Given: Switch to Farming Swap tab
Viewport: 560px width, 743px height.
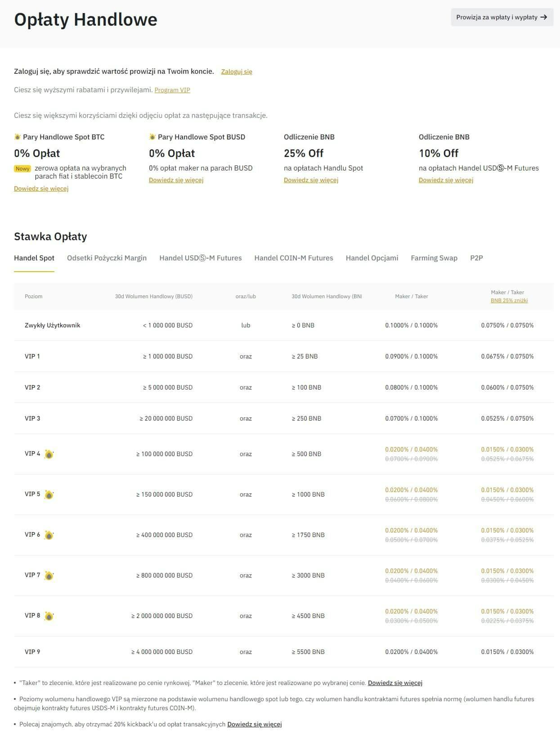Looking at the screenshot, I should 434,258.
